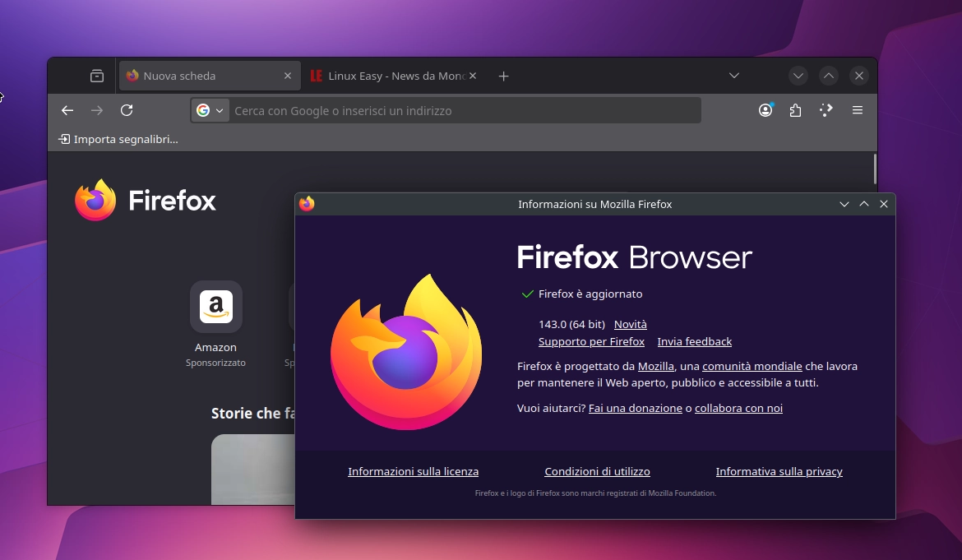
Task: Open the Extensions puzzle-piece icon
Action: click(x=795, y=109)
